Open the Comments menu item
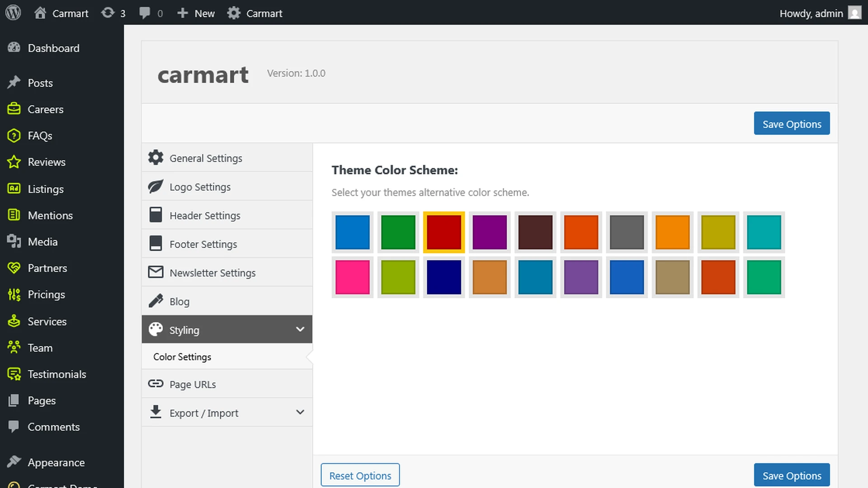 (62, 427)
